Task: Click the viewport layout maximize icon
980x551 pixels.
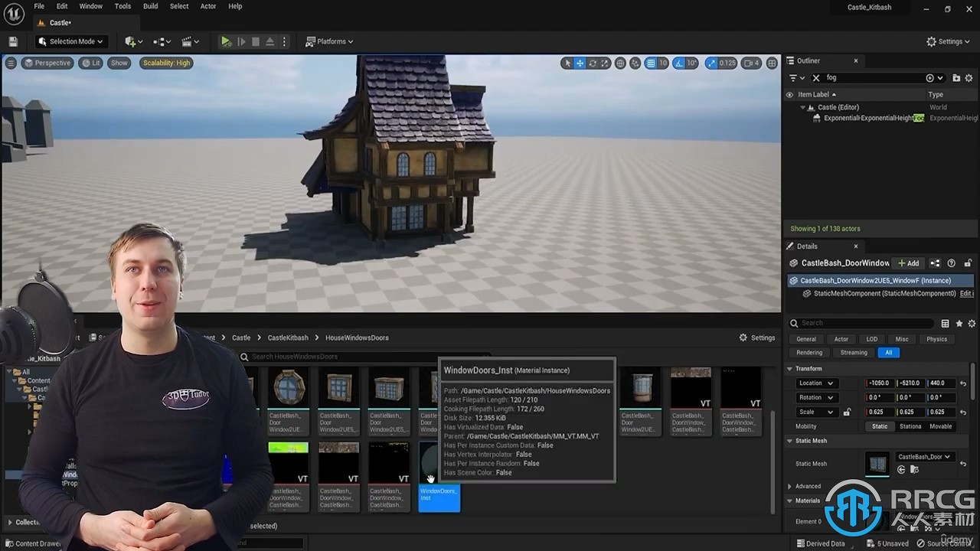Action: [x=772, y=63]
